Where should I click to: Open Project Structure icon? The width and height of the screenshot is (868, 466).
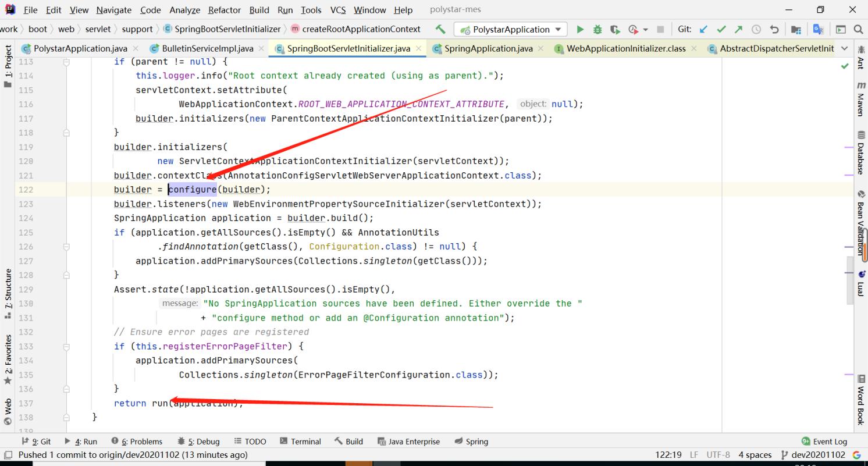click(796, 29)
